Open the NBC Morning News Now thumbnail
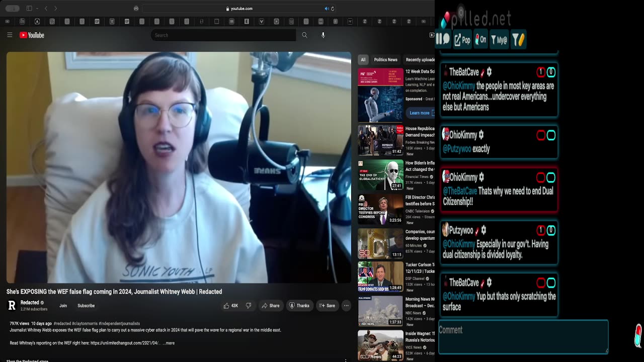This screenshot has width=644, height=362. (x=380, y=311)
